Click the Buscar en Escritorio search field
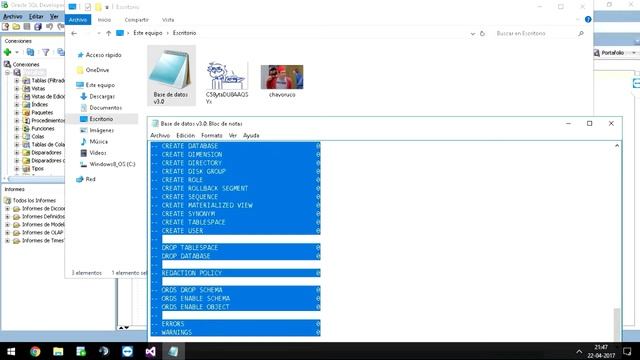Screen dimensions: 640x360 click(540, 33)
